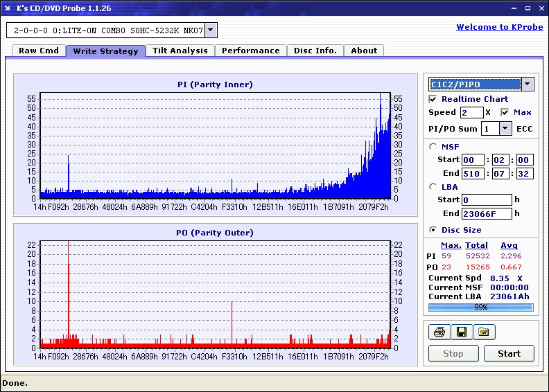
Task: Maximize the KProbe window
Action: coord(528,8)
